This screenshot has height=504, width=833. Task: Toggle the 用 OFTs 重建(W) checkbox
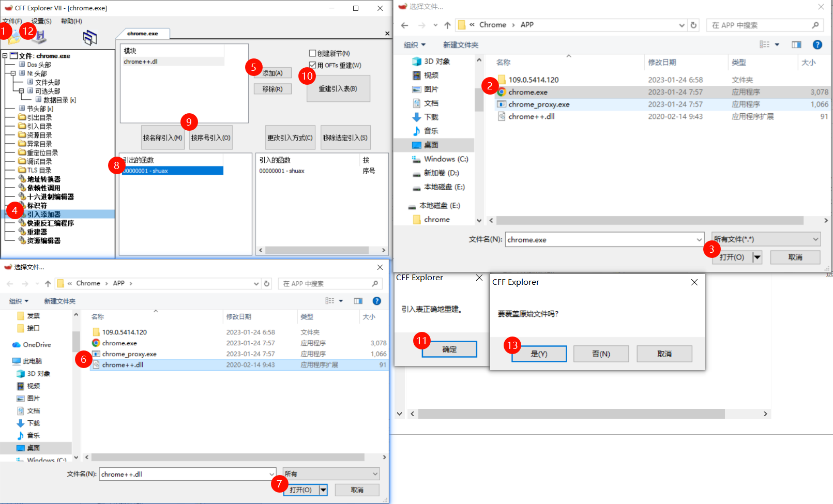(x=312, y=65)
